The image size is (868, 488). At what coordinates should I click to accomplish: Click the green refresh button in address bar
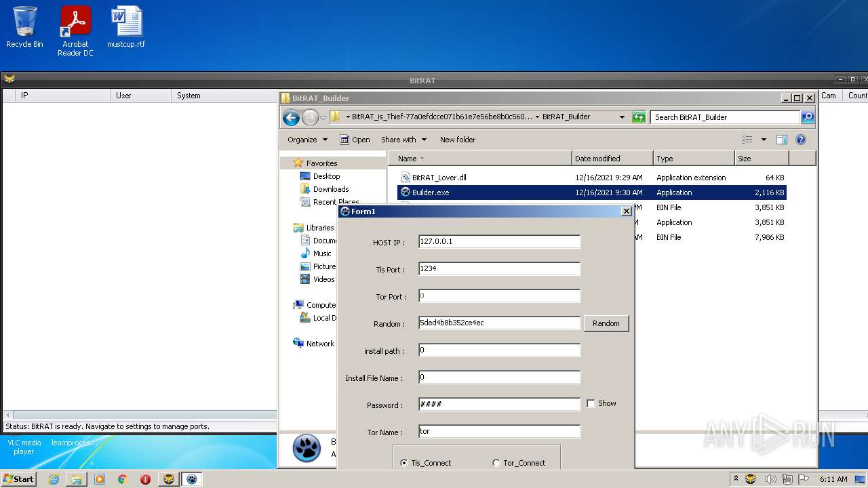639,117
